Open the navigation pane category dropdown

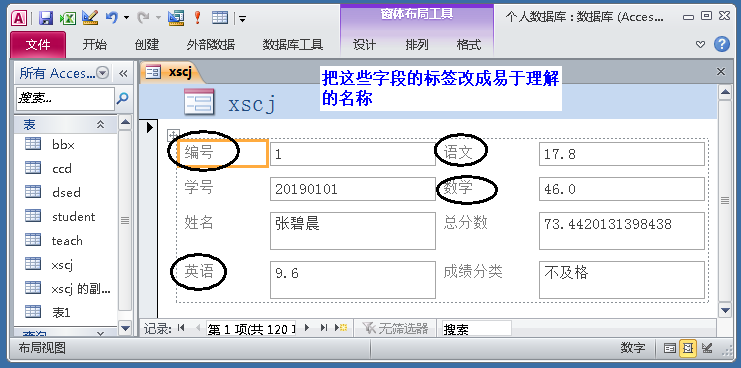pyautogui.click(x=103, y=73)
